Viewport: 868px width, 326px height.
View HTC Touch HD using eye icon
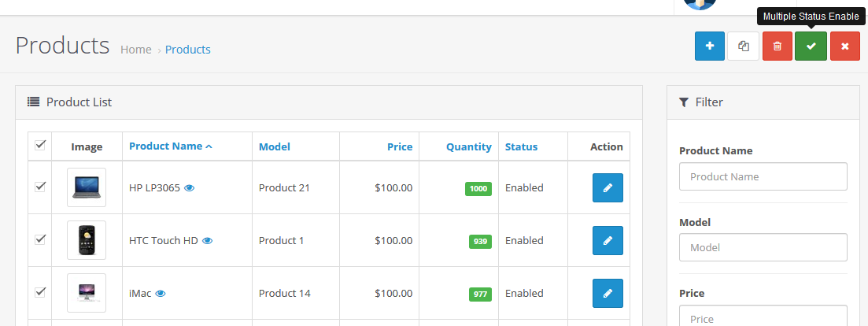207,241
